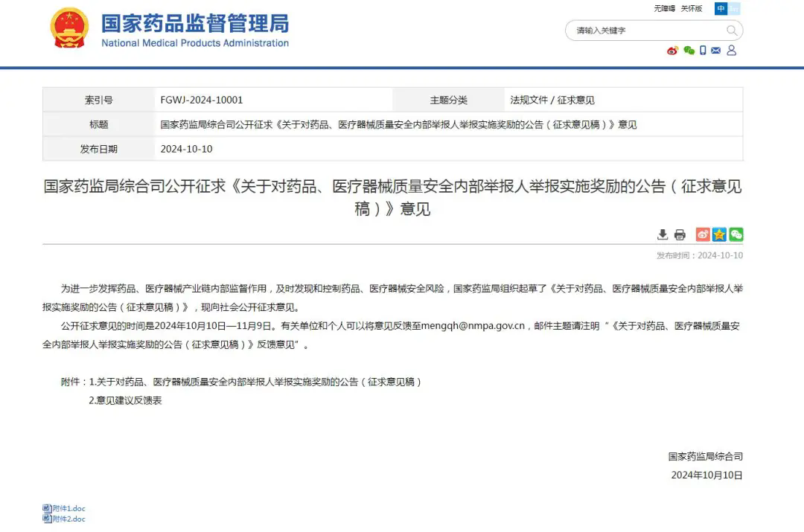Print the page with printer icon
This screenshot has width=804, height=532.
click(680, 235)
